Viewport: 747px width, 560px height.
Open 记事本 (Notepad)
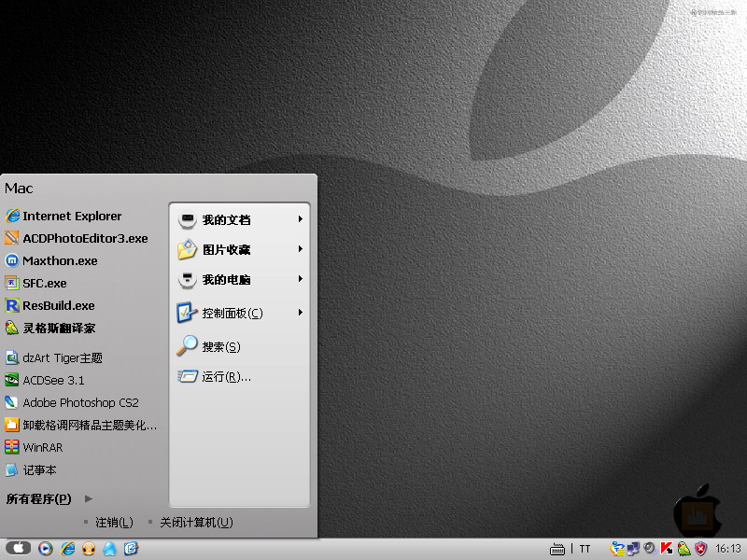[x=31, y=470]
